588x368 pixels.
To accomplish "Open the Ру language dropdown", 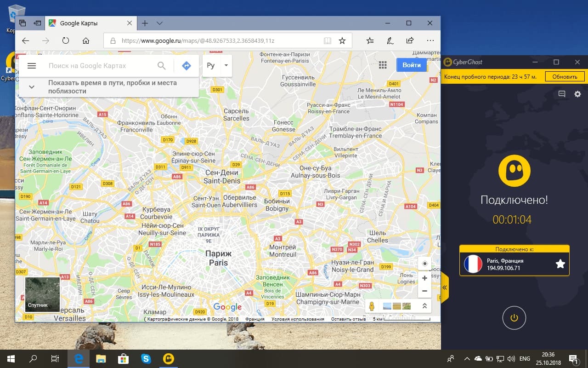I will pos(226,66).
